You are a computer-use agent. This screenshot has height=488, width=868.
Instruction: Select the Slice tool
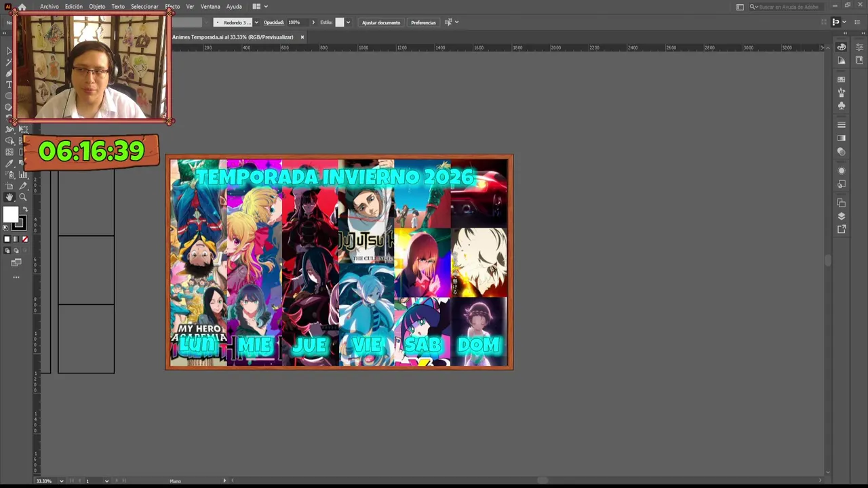22,186
